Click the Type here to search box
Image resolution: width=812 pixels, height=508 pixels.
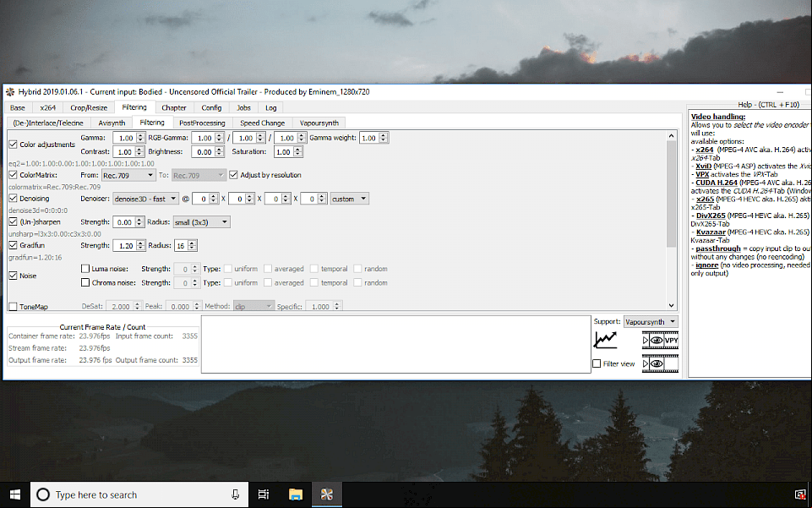click(139, 494)
